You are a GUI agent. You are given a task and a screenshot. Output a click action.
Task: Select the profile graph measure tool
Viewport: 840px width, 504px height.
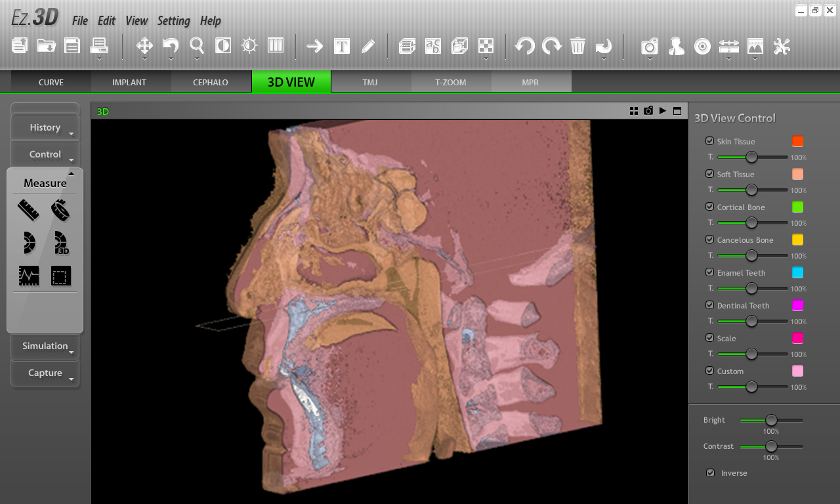coord(28,276)
